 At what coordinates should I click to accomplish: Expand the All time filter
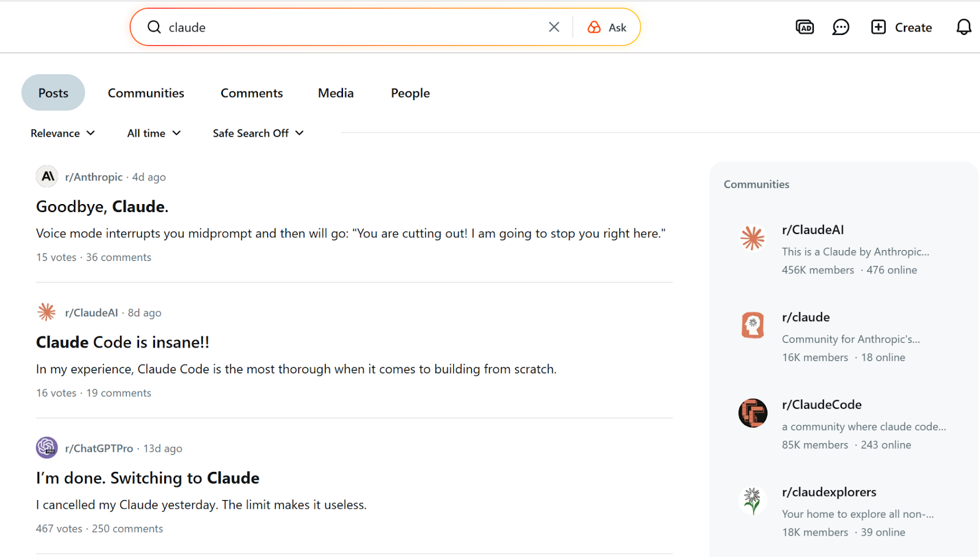154,133
